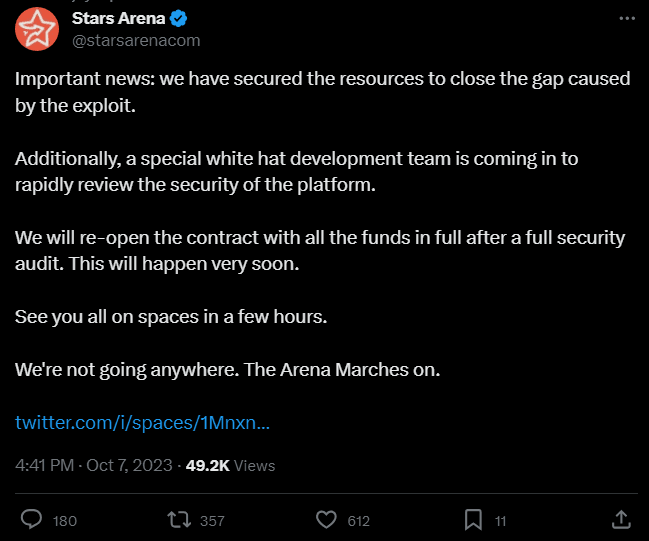This screenshot has height=541, width=649.
Task: Click the 357 reposts count
Action: pos(212,521)
